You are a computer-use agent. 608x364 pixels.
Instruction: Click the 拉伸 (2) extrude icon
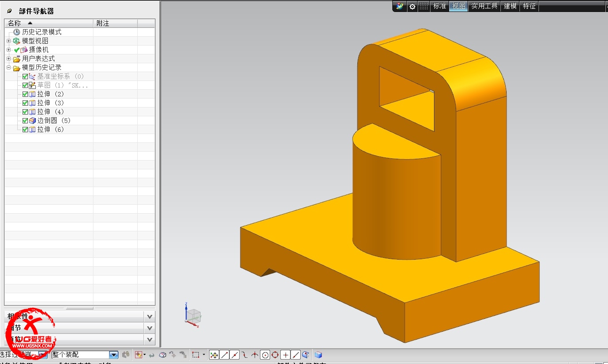click(32, 94)
